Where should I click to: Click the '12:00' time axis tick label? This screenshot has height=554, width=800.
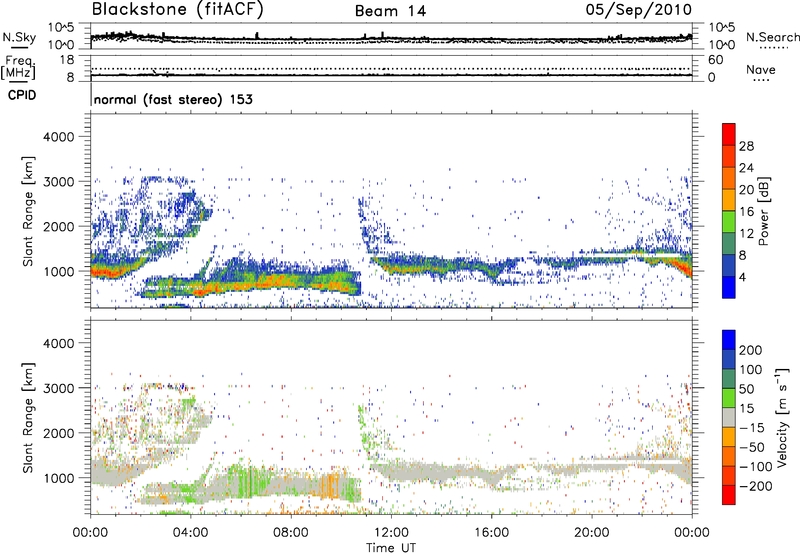(x=391, y=533)
